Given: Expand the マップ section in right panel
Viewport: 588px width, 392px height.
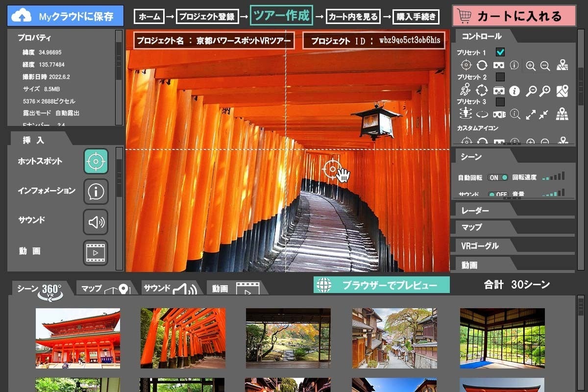Looking at the screenshot, I should (472, 227).
